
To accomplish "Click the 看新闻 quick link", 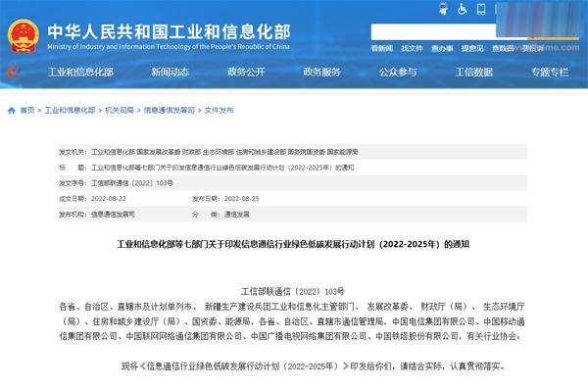I will coord(382,48).
